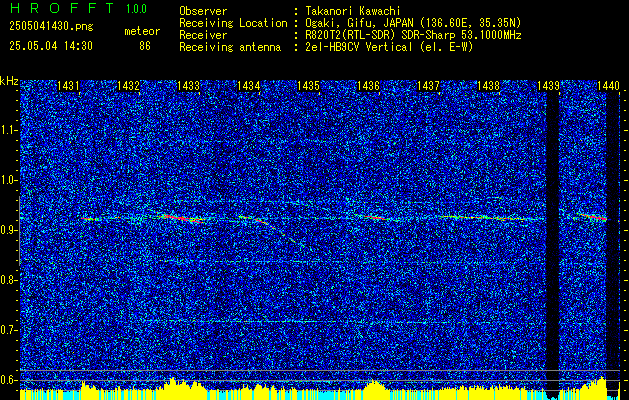Image resolution: width=629 pixels, height=400 pixels.
Task: Click the red echo near 1436
Action: coord(375,217)
